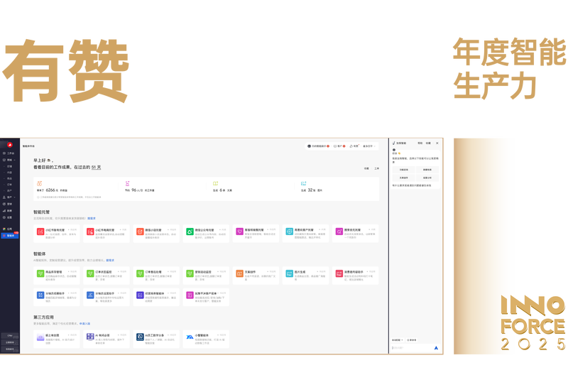The height and width of the screenshot is (392, 568).
Task: Open 设置 in the left sidebar
Action: pos(8,217)
